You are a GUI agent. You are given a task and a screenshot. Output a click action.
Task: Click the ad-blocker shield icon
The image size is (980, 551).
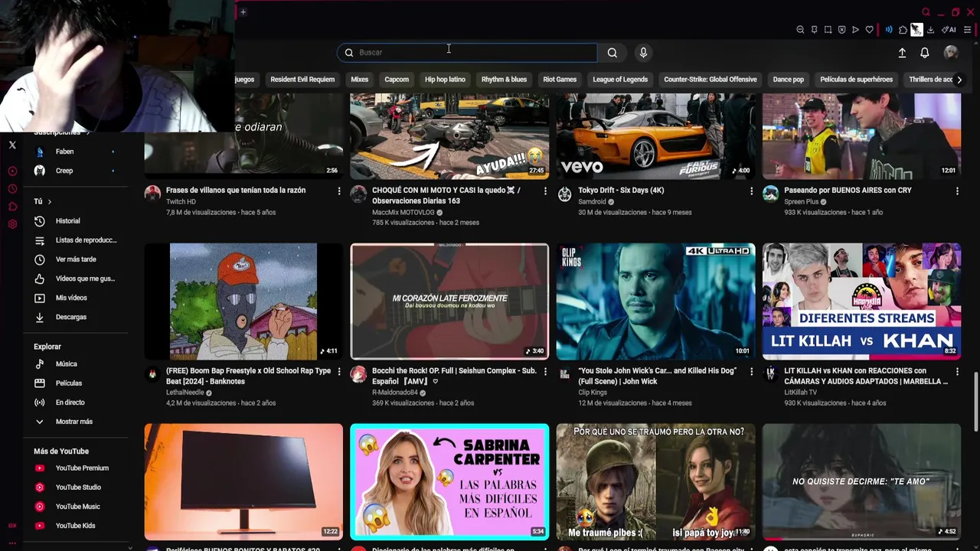point(841,30)
